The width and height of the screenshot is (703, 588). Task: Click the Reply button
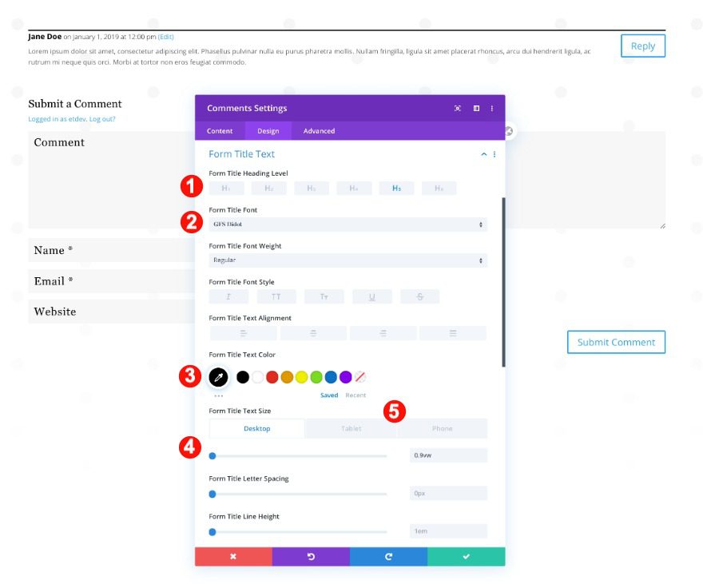point(643,46)
